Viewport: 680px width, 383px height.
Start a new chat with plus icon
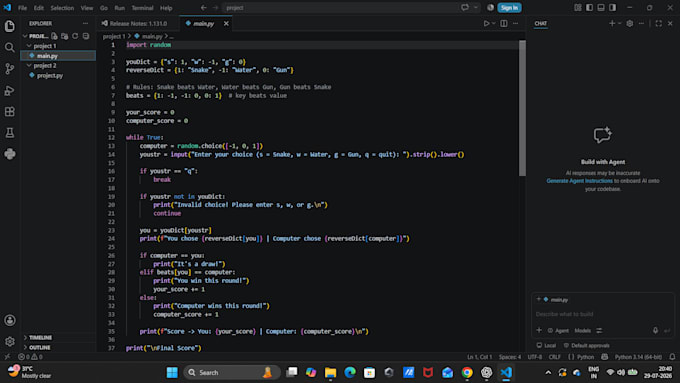pyautogui.click(x=612, y=23)
